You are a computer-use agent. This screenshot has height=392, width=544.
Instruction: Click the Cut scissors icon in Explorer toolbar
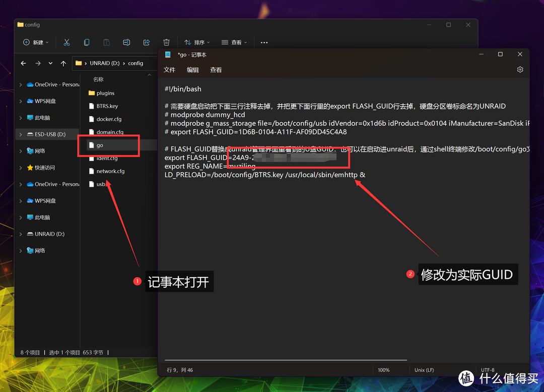(x=66, y=43)
